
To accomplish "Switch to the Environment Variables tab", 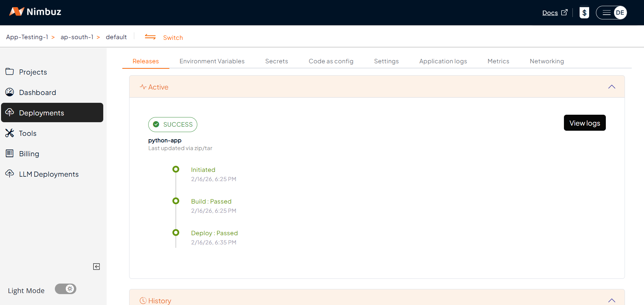I will 212,61.
